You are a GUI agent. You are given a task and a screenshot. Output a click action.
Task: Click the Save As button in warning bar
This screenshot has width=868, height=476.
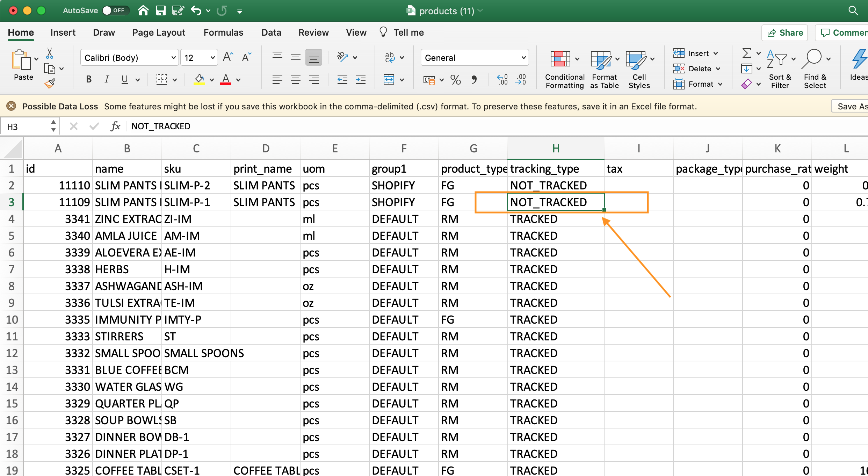coord(851,106)
